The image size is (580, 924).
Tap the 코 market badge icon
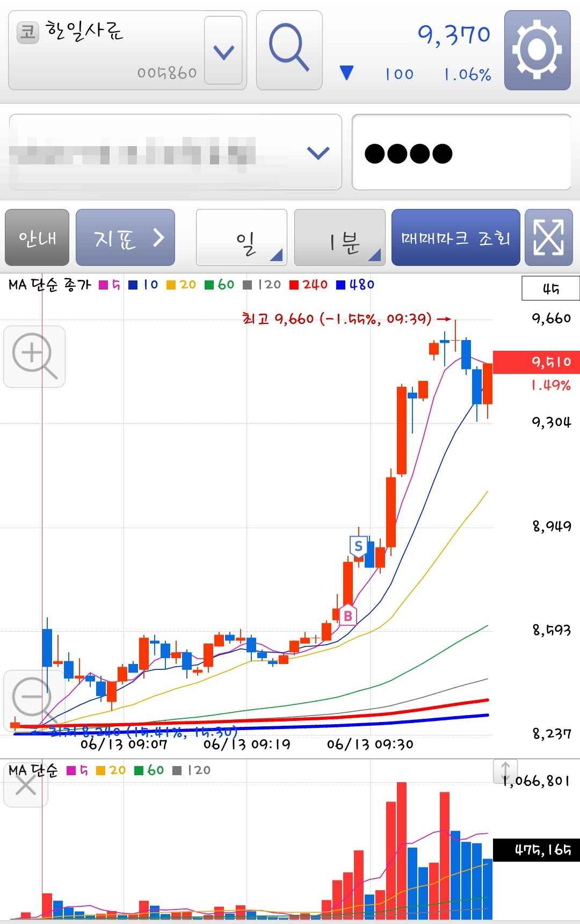tap(28, 32)
